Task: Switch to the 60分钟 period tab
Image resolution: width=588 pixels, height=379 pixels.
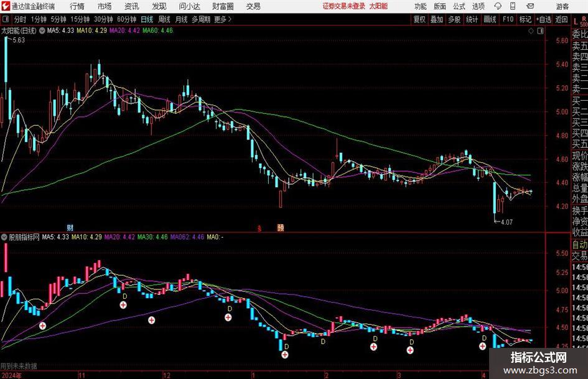Action: click(126, 19)
